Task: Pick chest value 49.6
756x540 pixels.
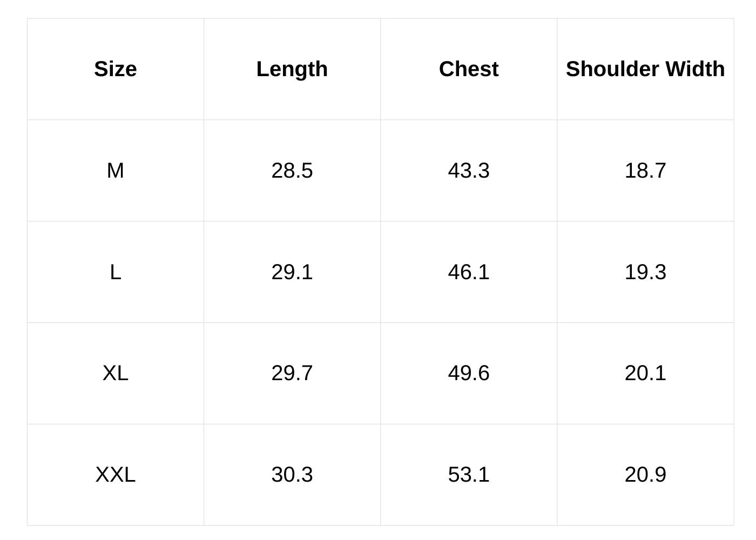Action: pyautogui.click(x=468, y=373)
